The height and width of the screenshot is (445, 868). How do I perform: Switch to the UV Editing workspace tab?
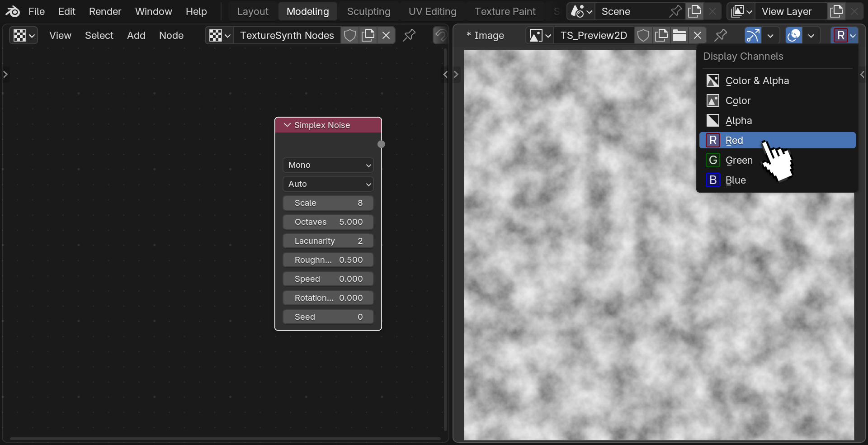click(x=432, y=11)
